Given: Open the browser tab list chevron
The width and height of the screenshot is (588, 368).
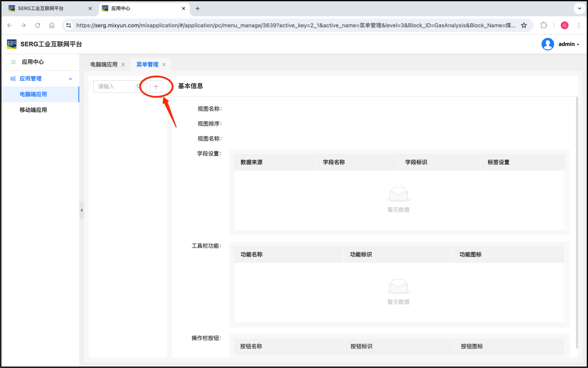Looking at the screenshot, I should (579, 8).
